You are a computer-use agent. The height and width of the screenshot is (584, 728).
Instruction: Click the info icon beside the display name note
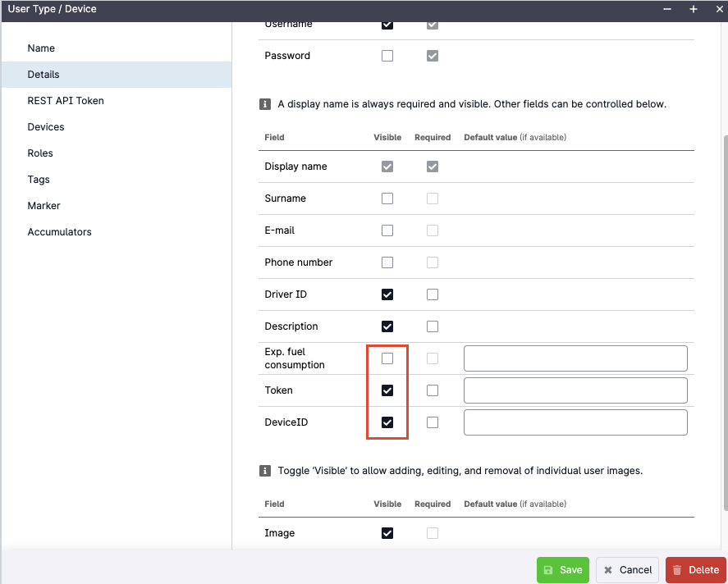point(264,104)
